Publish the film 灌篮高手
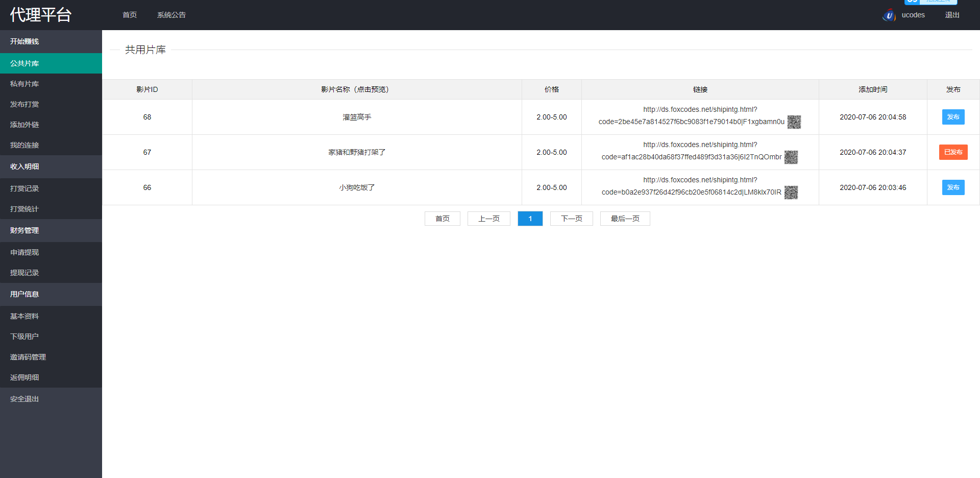 tap(953, 117)
